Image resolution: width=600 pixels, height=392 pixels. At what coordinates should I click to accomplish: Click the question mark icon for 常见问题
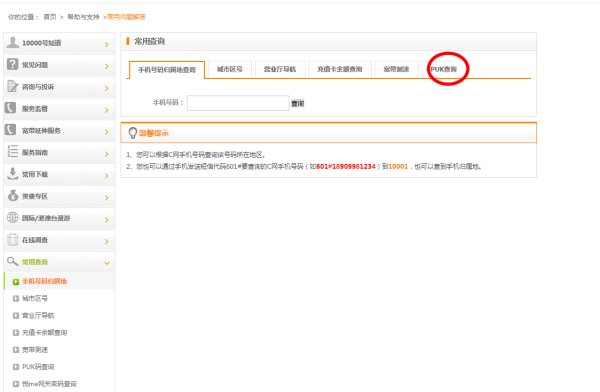(13, 64)
